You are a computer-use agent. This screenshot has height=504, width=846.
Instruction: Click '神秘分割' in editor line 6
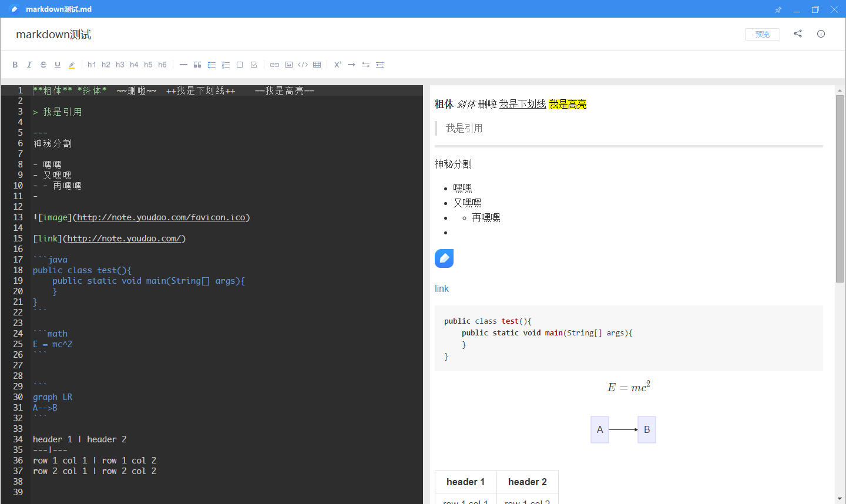pos(53,143)
